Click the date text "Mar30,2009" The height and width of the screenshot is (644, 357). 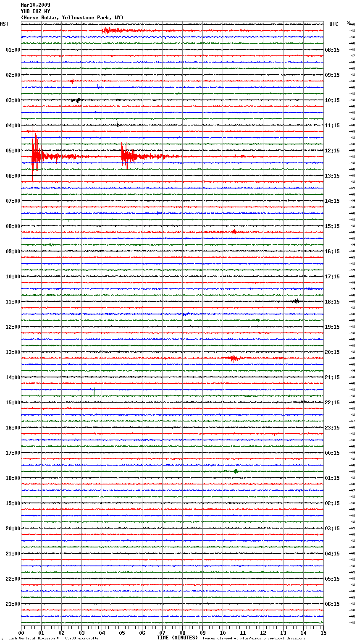click(x=35, y=5)
